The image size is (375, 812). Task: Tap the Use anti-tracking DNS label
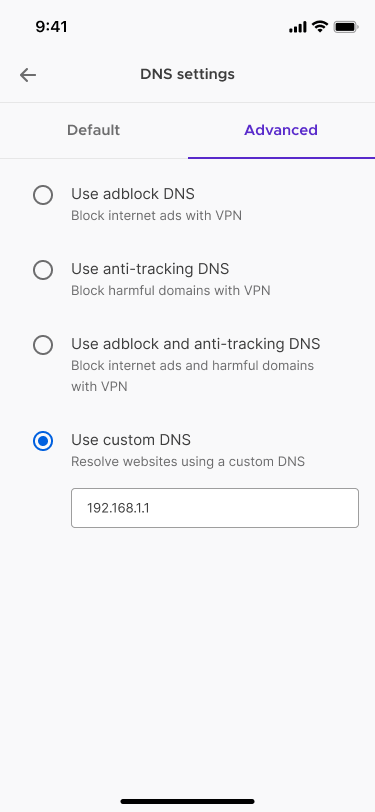pyautogui.click(x=150, y=269)
